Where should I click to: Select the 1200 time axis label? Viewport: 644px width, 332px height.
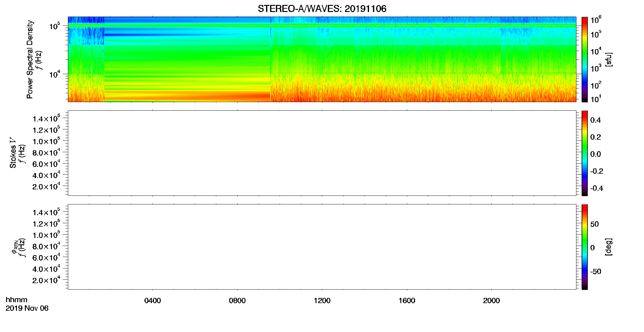pyautogui.click(x=322, y=301)
